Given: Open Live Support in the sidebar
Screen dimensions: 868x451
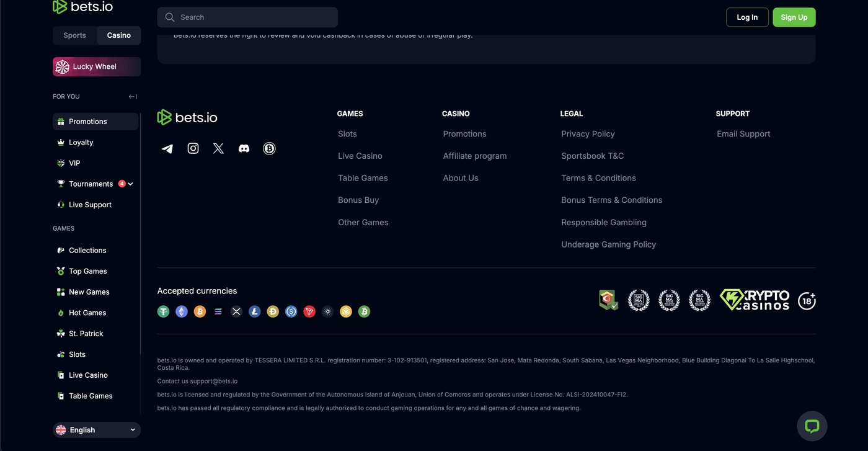Looking at the screenshot, I should pyautogui.click(x=95, y=205).
